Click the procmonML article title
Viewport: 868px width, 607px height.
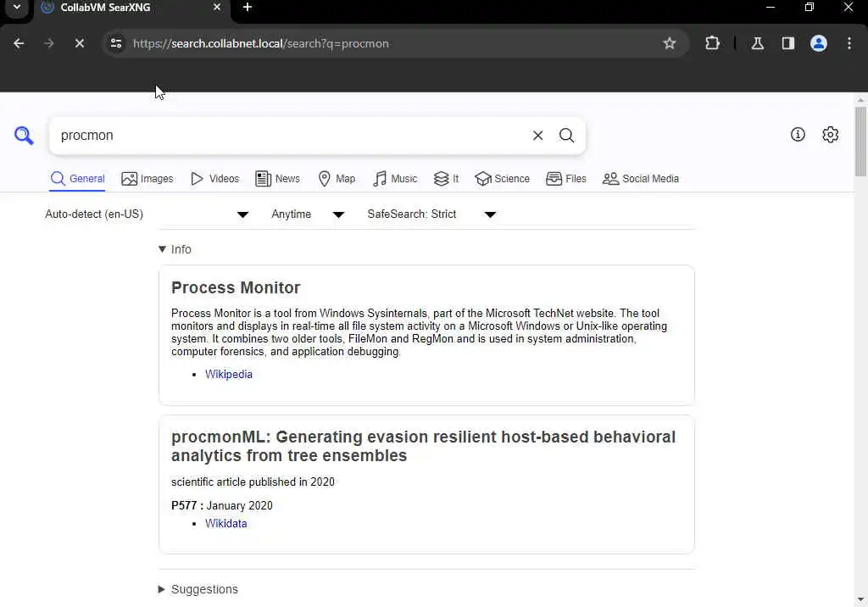[424, 447]
